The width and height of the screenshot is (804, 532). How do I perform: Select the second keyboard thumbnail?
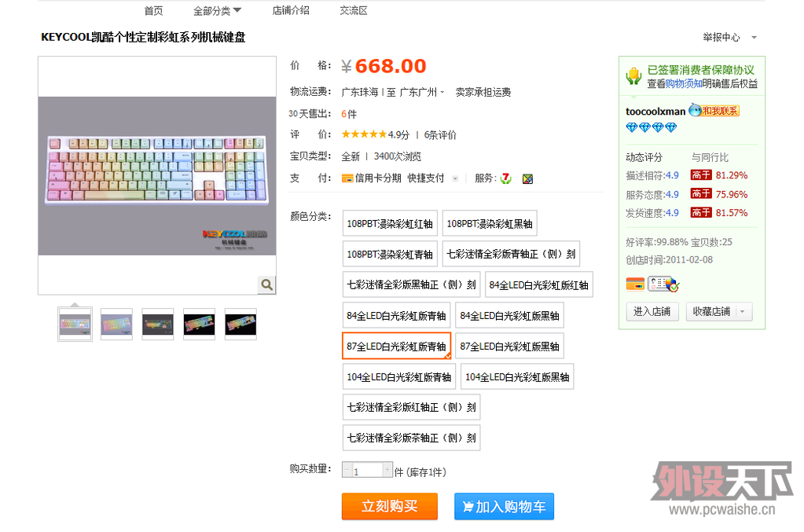point(116,324)
